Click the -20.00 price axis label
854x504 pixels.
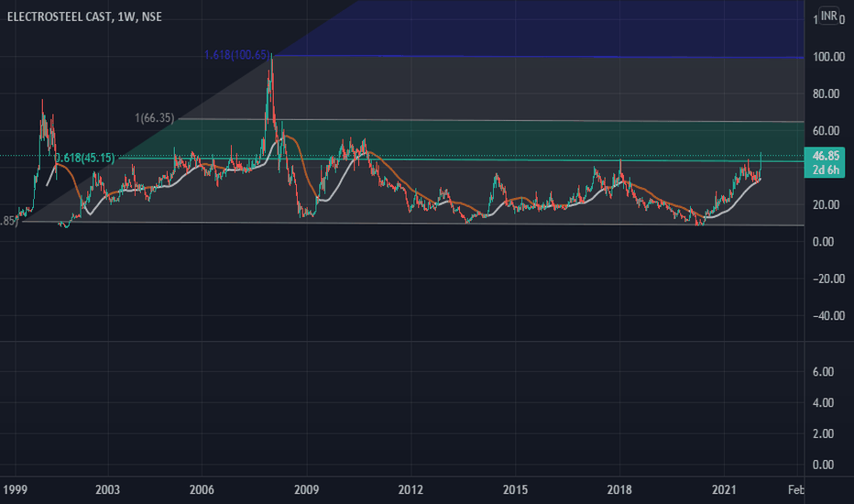point(828,279)
